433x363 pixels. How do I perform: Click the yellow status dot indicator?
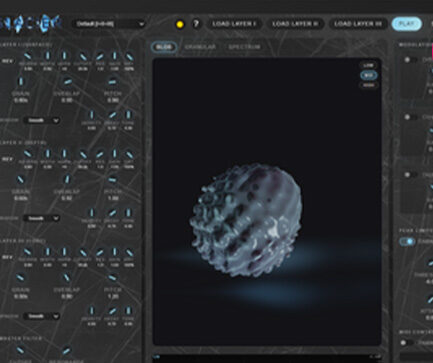pyautogui.click(x=180, y=24)
